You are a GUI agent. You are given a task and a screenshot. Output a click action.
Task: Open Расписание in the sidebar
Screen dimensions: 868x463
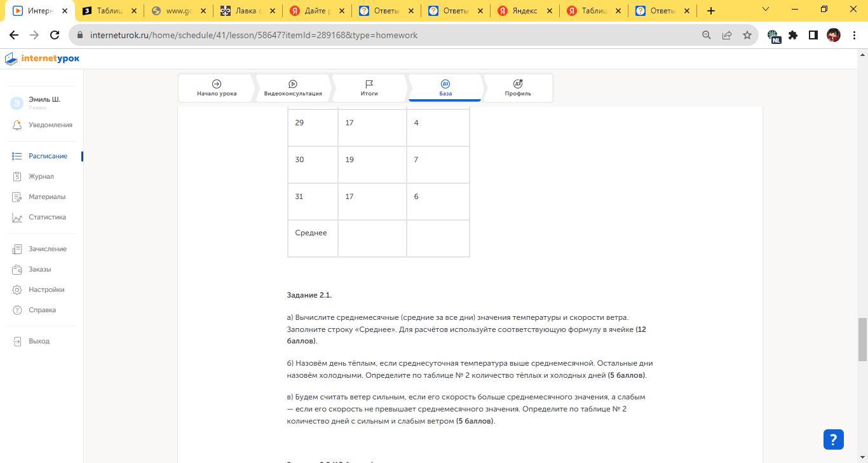point(48,156)
